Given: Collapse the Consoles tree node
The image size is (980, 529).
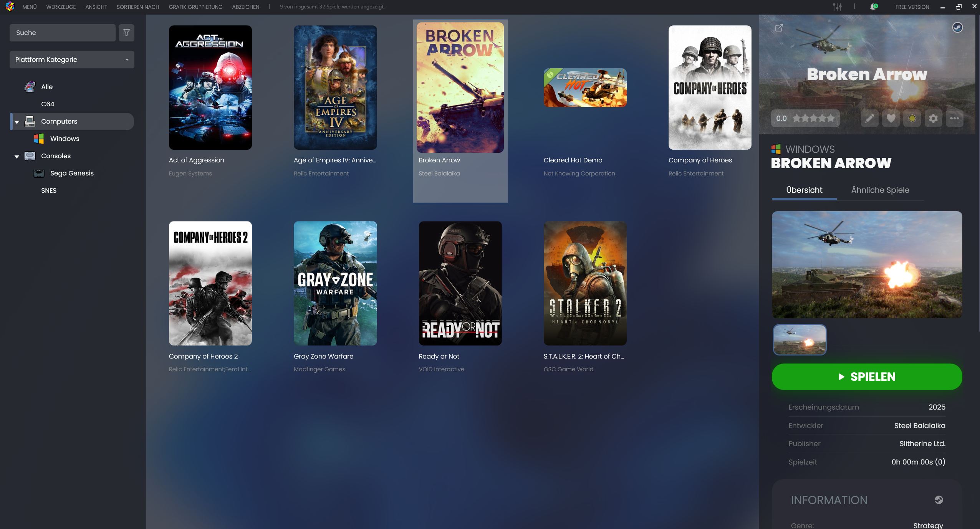Looking at the screenshot, I should 17,156.
